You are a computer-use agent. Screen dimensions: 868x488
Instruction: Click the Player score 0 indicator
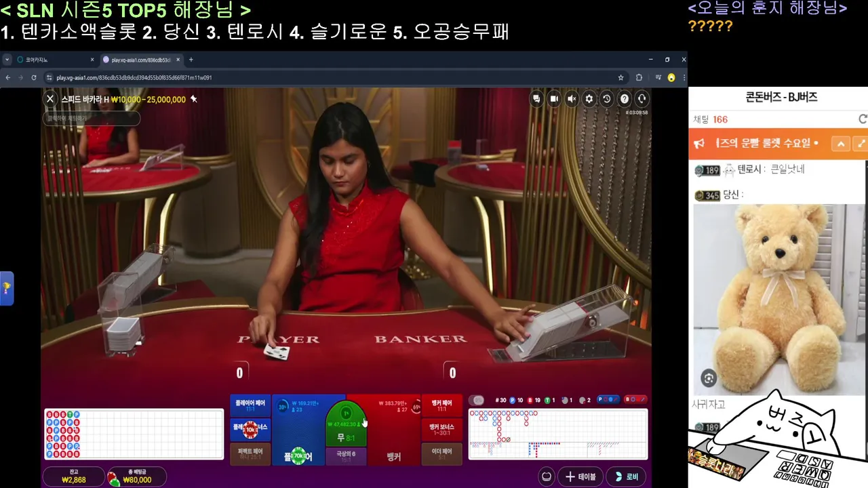tap(239, 373)
